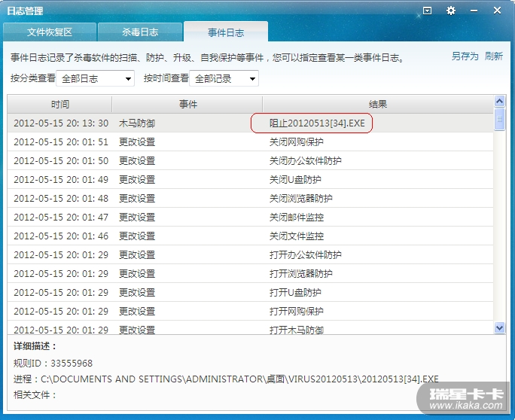Select the row with 打开网购保护
This screenshot has height=420, width=515.
(x=250, y=311)
